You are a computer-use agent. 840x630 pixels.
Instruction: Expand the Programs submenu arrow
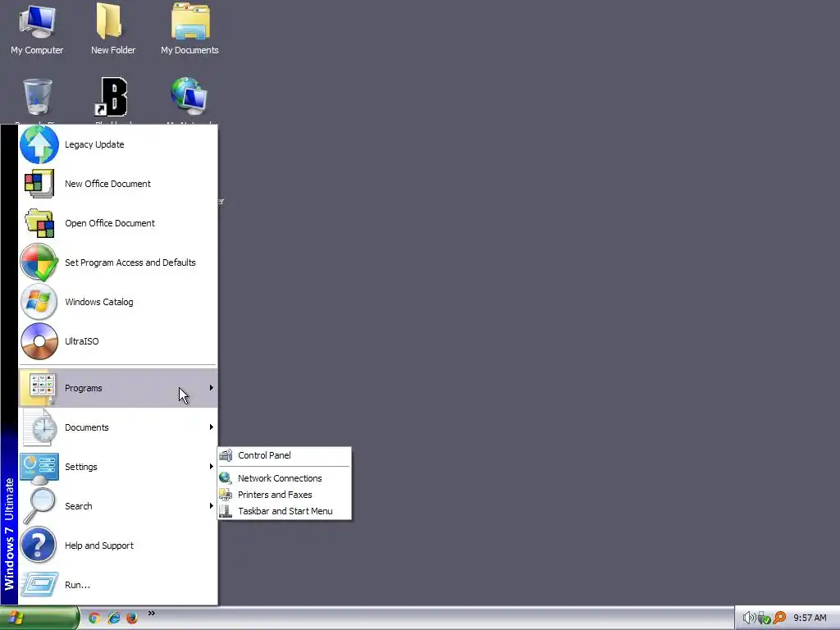(x=212, y=388)
